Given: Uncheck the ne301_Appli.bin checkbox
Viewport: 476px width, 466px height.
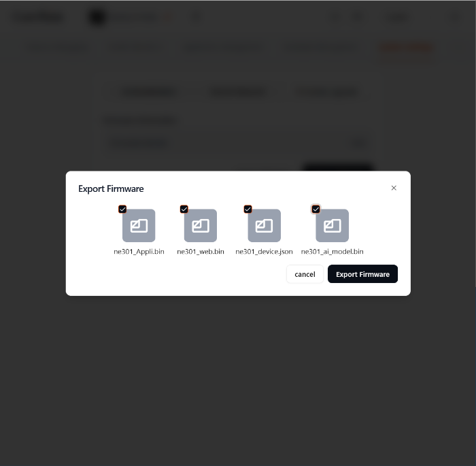Looking at the screenshot, I should click(x=122, y=209).
